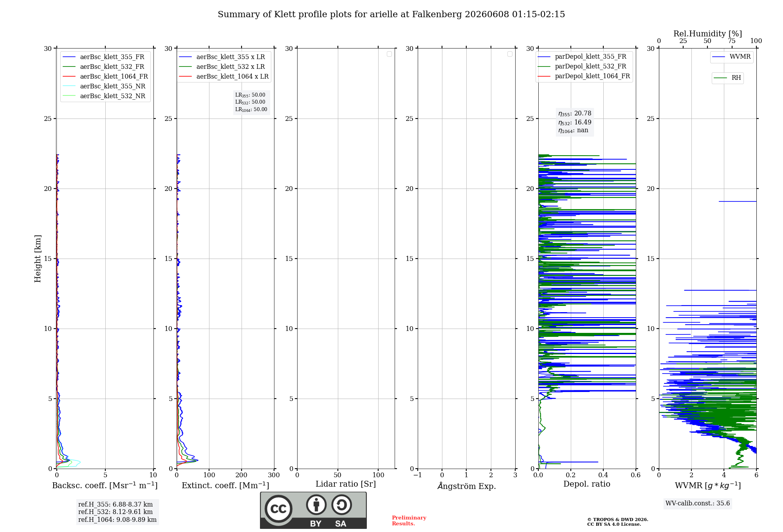Click the Lidar ratio [Sr] axis label
The image size is (783, 532).
(346, 484)
